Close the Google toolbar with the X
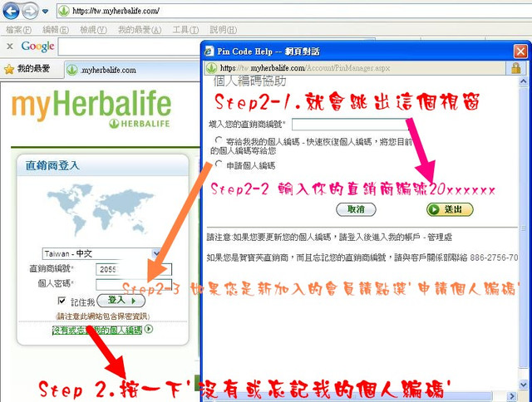The image size is (532, 402). pos(10,47)
